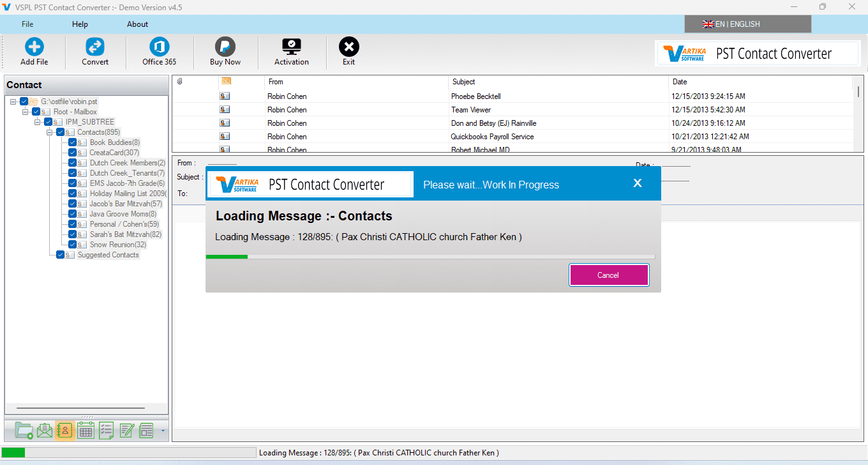Click the add folder icon in bottom strip
Screen dimensions: 868x465
point(24,431)
